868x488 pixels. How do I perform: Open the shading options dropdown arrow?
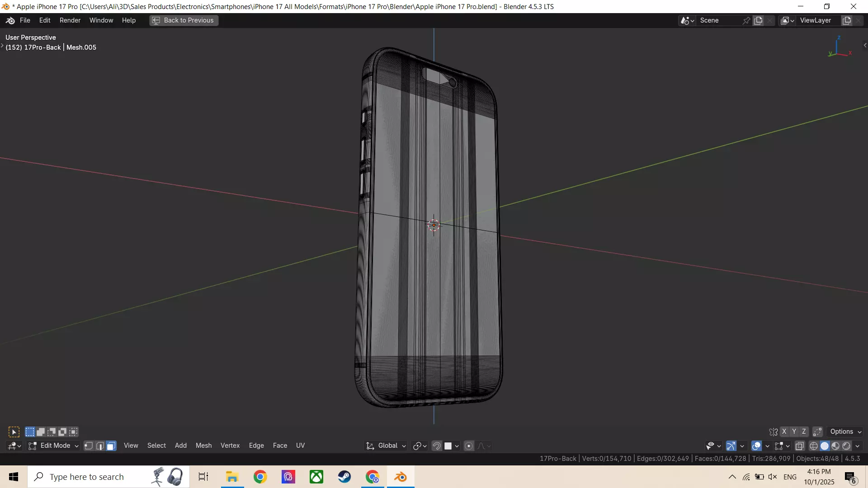tap(857, 446)
